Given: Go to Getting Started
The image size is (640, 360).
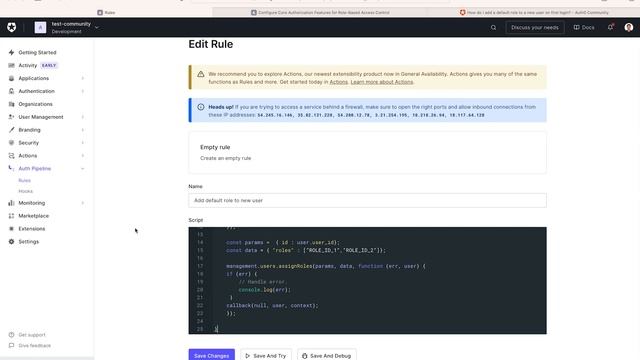Looking at the screenshot, I should click(x=37, y=52).
